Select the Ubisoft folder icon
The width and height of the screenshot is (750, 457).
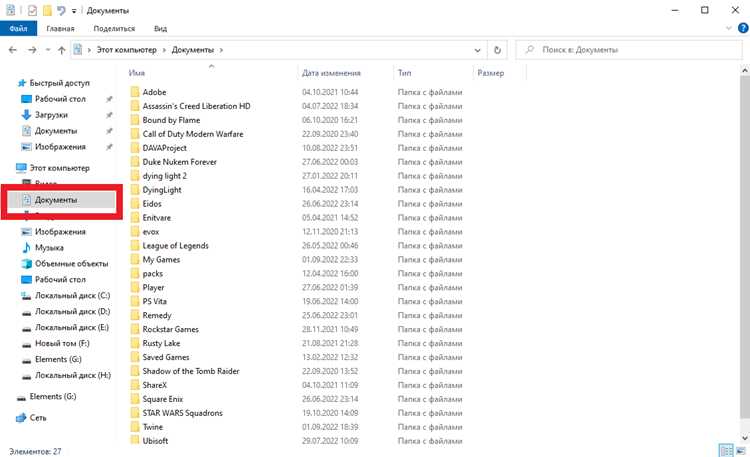135,441
